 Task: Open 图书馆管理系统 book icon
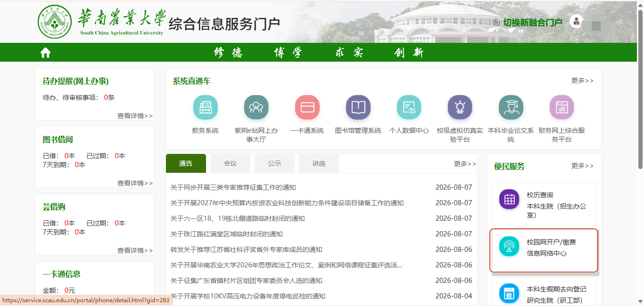pyautogui.click(x=358, y=107)
